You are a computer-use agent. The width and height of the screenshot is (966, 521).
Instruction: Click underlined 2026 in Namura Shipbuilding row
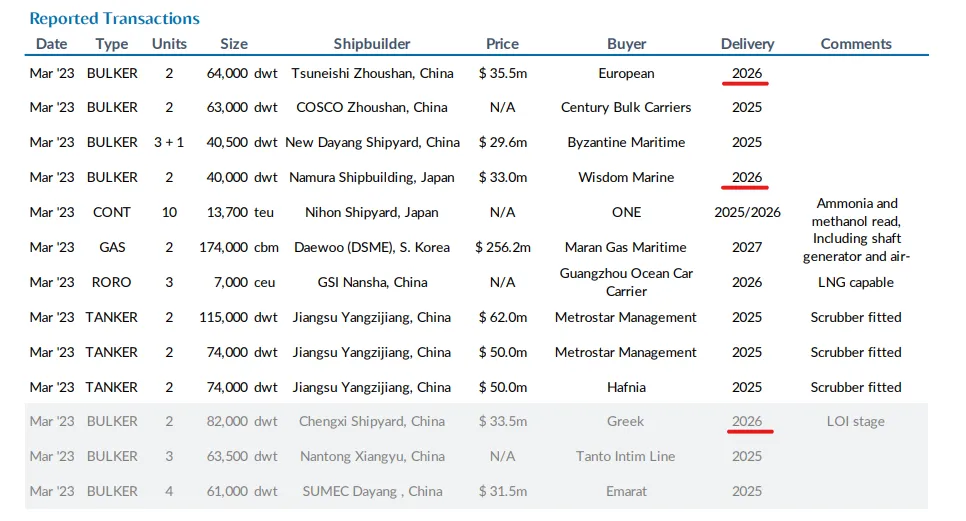point(747,177)
